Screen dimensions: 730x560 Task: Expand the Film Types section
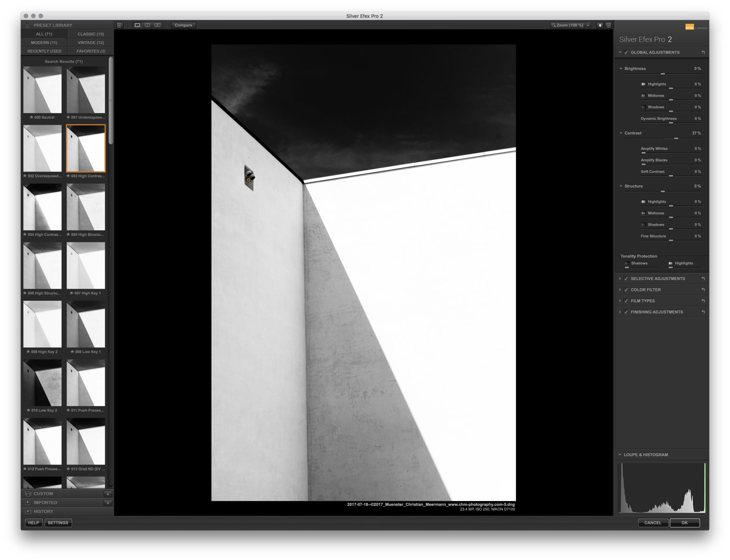620,301
